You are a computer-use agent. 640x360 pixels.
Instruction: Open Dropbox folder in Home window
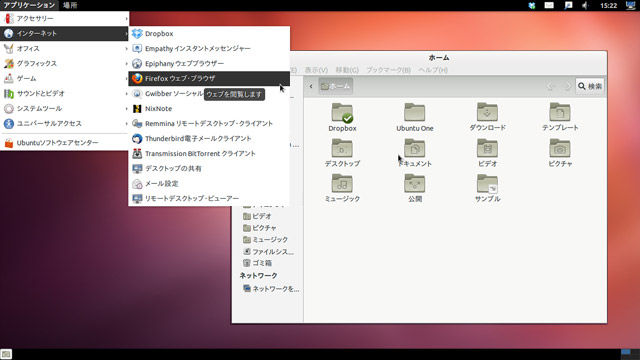[x=342, y=117]
